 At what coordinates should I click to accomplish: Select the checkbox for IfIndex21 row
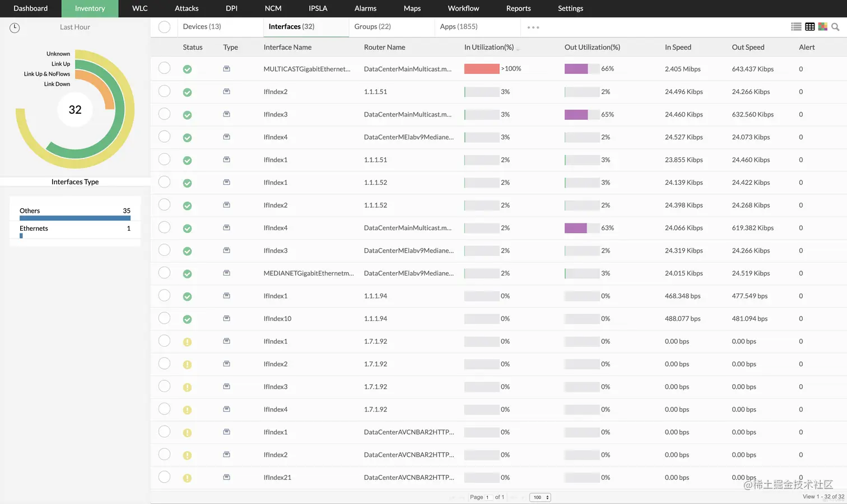164,477
